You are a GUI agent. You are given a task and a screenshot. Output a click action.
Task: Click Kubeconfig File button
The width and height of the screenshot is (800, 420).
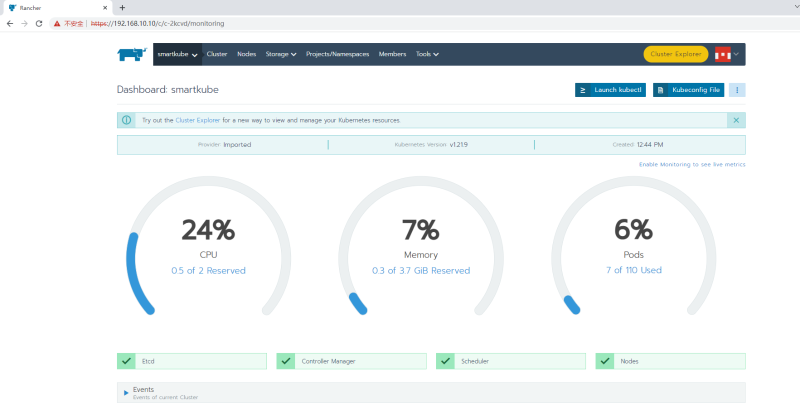pyautogui.click(x=688, y=90)
